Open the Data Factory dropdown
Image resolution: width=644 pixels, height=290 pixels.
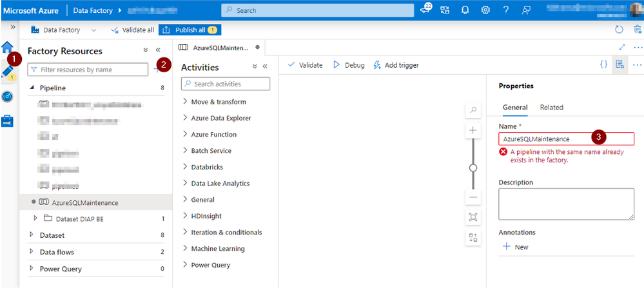(64, 30)
